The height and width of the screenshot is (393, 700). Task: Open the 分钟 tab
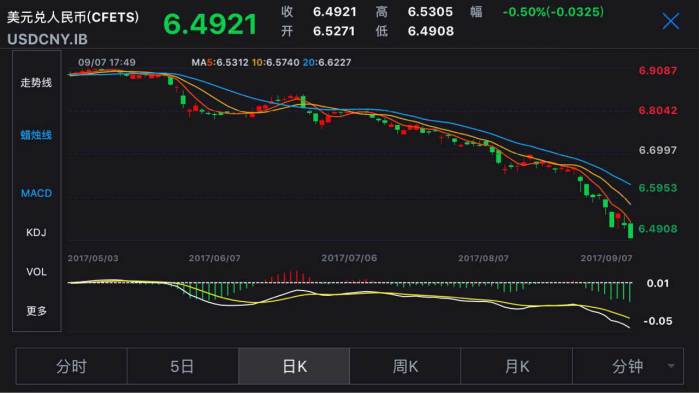628,366
